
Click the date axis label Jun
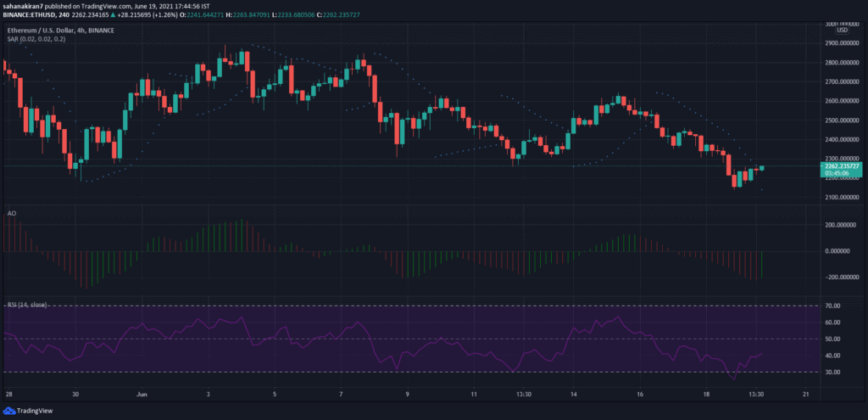tap(142, 395)
